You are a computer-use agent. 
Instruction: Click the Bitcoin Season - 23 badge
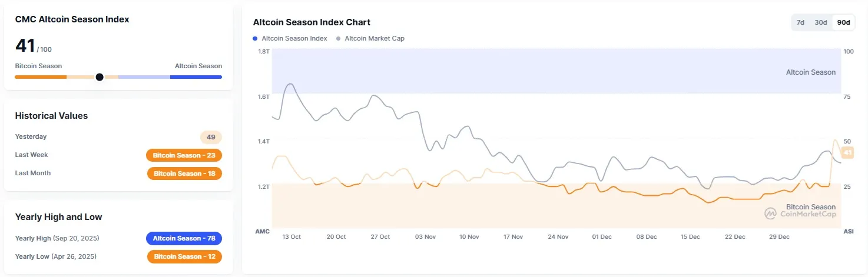[x=184, y=155]
